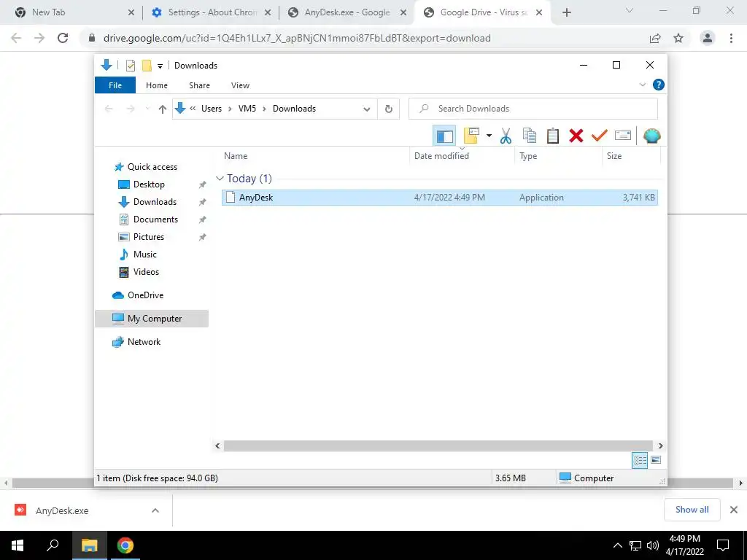This screenshot has height=560, width=747.
Task: Refresh the Downloads folder view
Action: tap(389, 109)
